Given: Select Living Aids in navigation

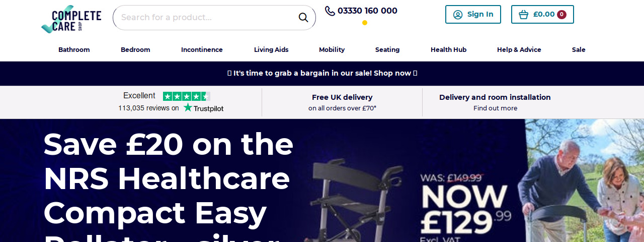Looking at the screenshot, I should 271,49.
